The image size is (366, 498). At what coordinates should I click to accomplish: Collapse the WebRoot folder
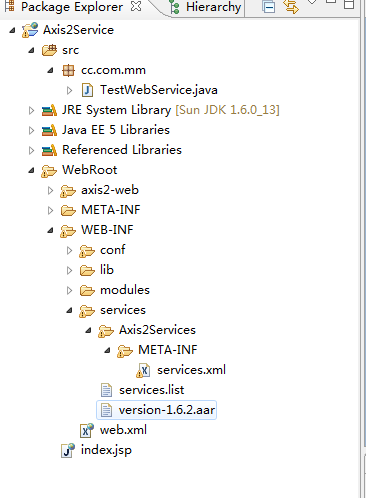click(31, 171)
